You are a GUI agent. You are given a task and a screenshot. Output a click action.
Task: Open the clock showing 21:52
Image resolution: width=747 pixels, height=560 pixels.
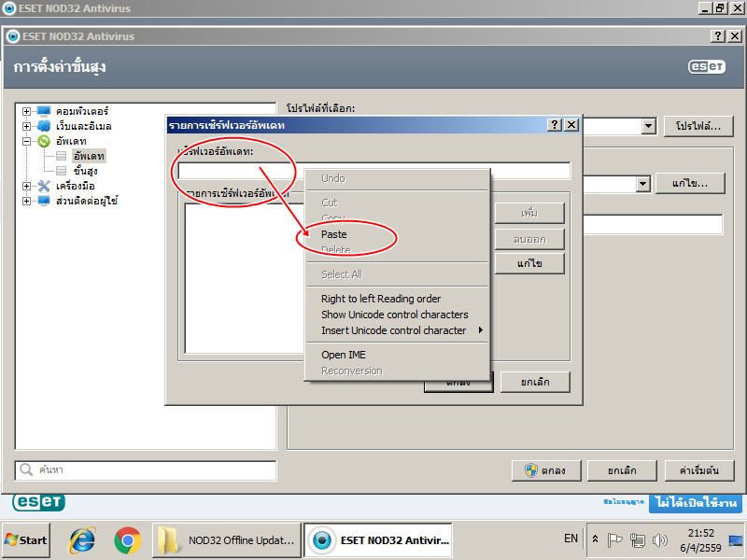[x=701, y=540]
